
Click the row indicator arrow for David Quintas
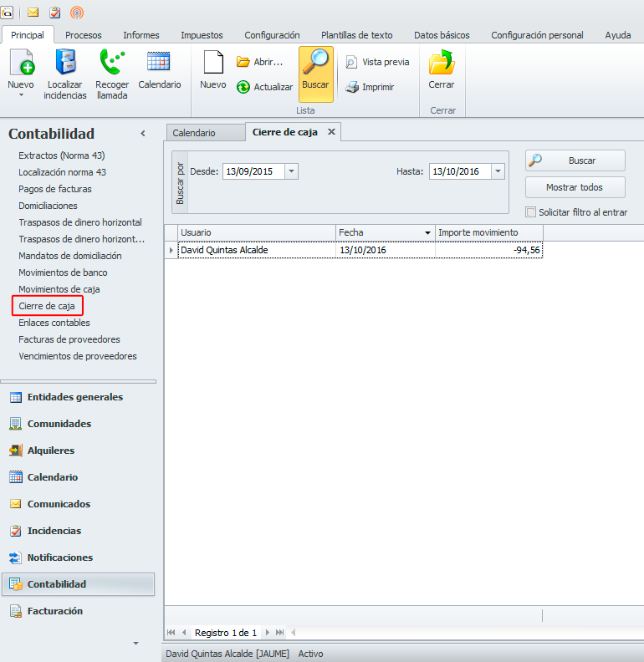[x=171, y=250]
